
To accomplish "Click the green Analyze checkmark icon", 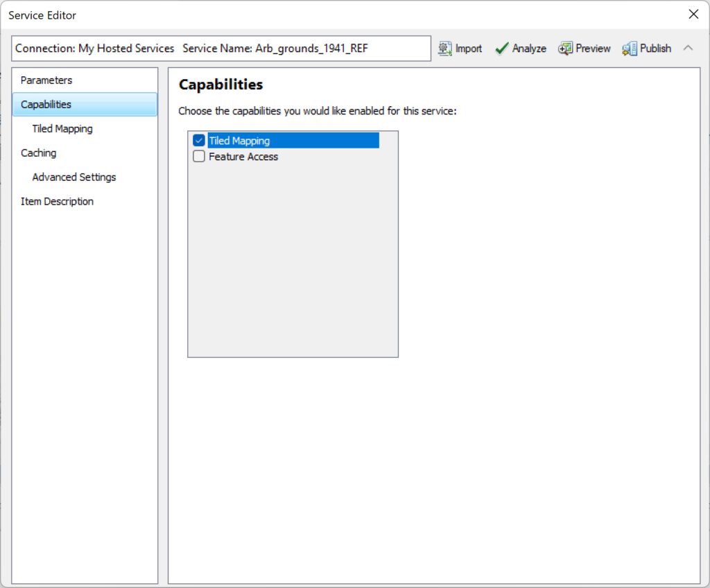I will coord(502,49).
